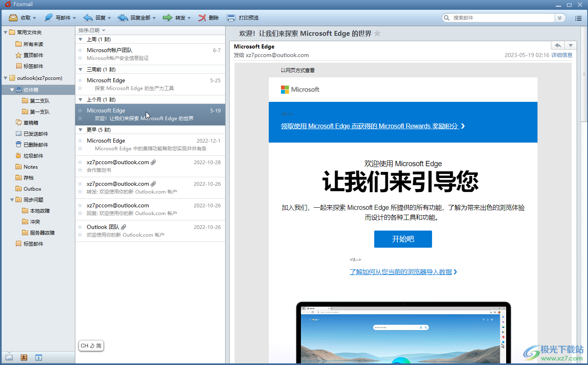Image resolution: width=588 pixels, height=365 pixels.
Task: Click 以网页方式查看 link
Action: point(298,70)
